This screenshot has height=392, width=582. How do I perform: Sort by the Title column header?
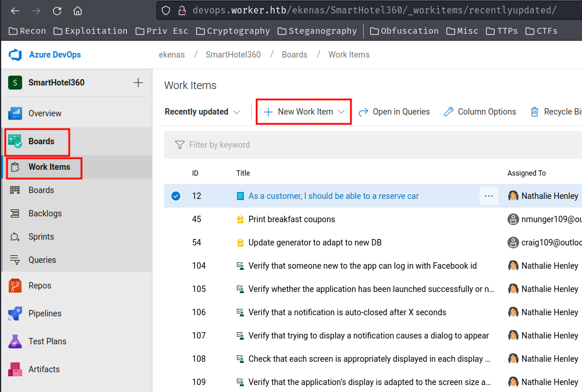click(x=243, y=173)
